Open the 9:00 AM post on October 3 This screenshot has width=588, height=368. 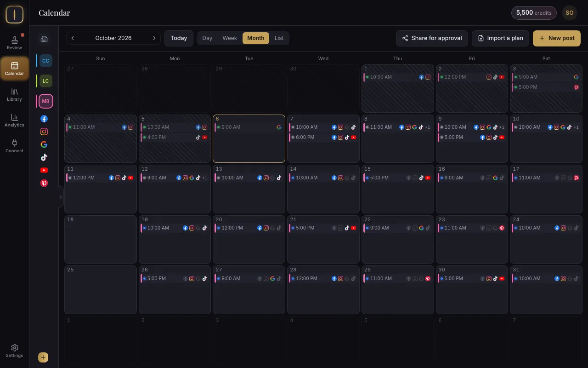[x=547, y=77]
